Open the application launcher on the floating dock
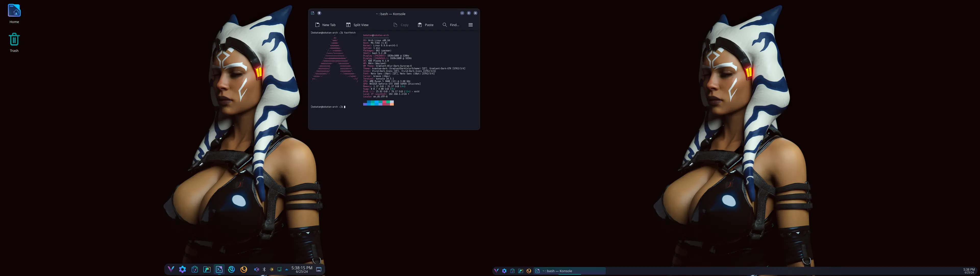Image resolution: width=980 pixels, height=276 pixels. pyautogui.click(x=171, y=269)
